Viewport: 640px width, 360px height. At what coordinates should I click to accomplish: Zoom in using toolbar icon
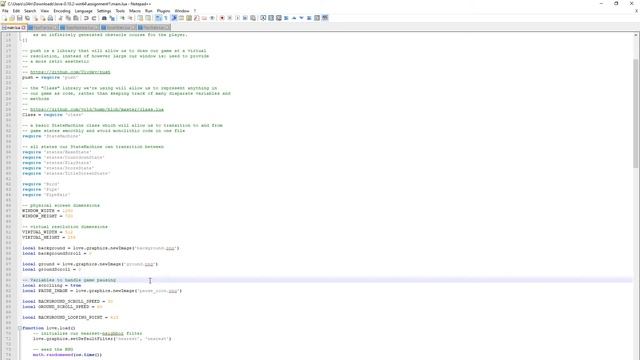tap(122, 18)
